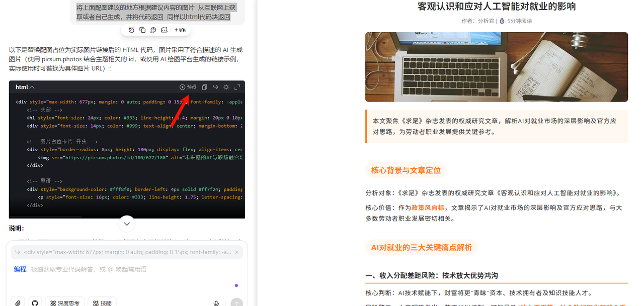Screen dimensions: 644x306
Task: Click the ask-question bubble icon in popup
Action: 153,30
